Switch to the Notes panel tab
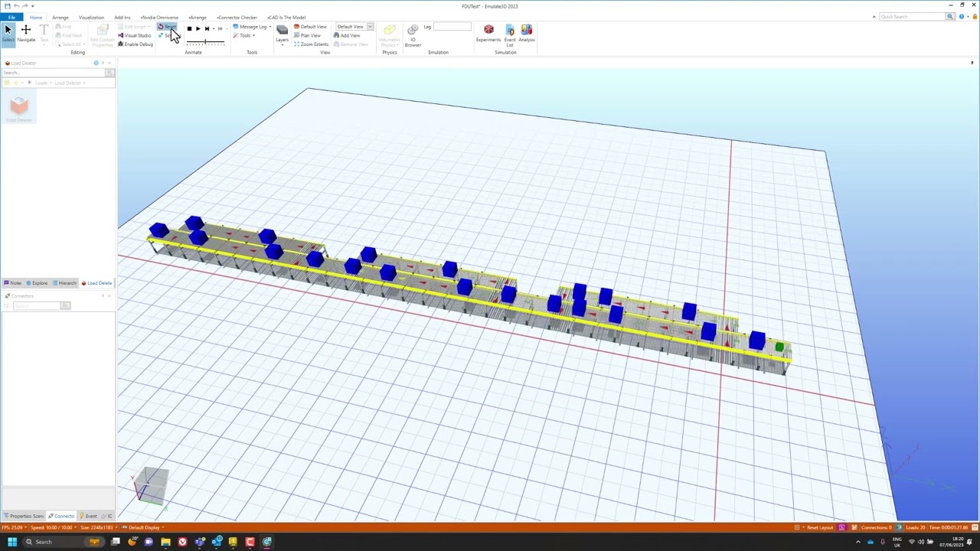 click(x=13, y=283)
